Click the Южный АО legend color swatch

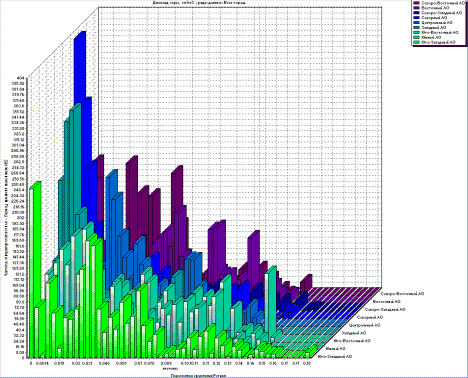417,37
